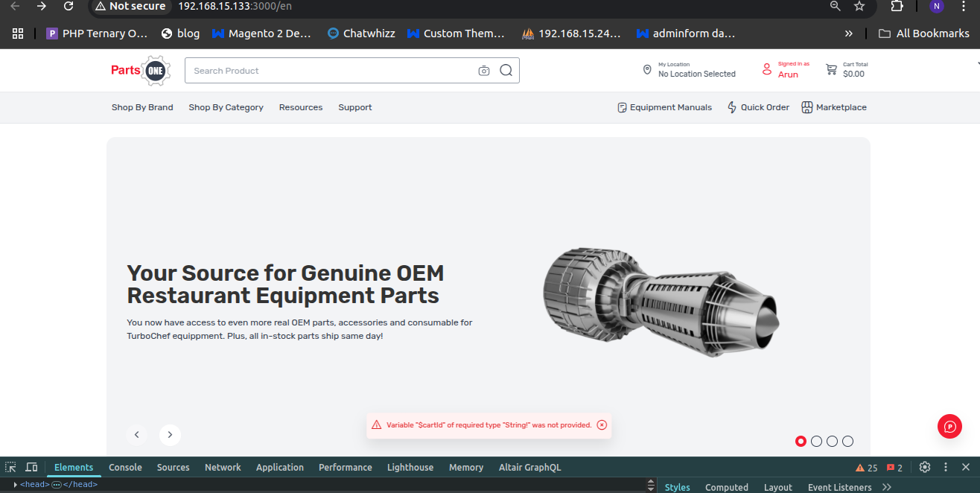
Task: Click the 25 warnings indicator
Action: (x=866, y=468)
